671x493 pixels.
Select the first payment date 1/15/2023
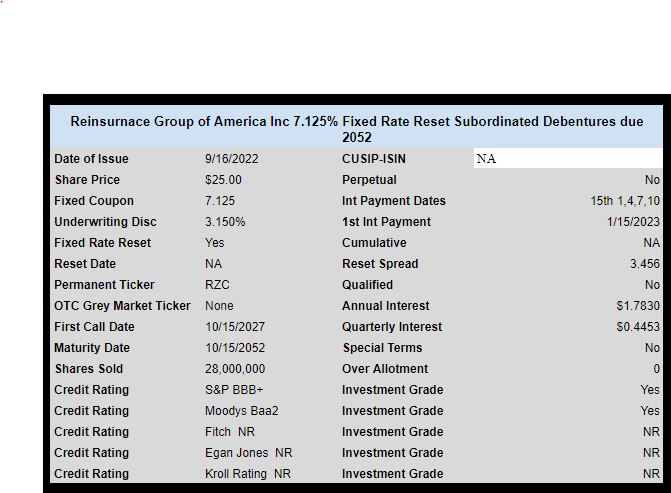(633, 222)
